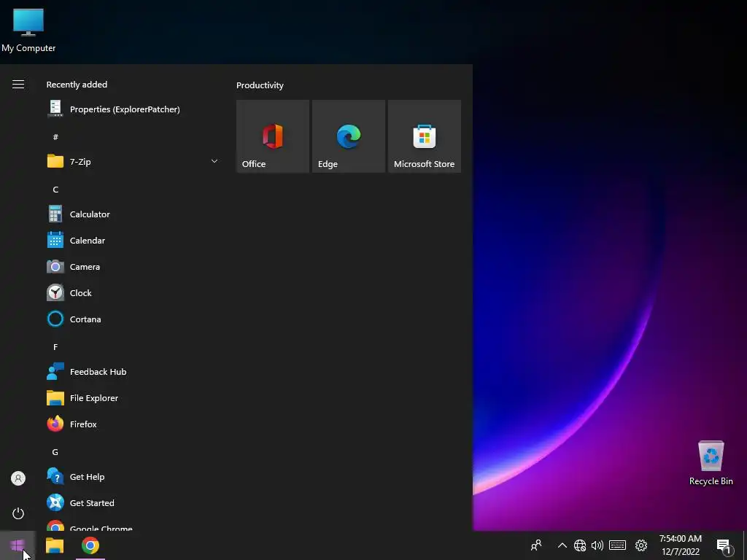
Task: Click the settings gear in tray
Action: tap(641, 545)
